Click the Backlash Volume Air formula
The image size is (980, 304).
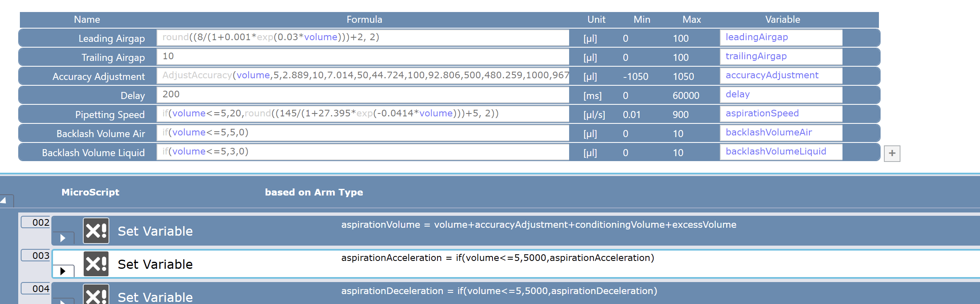(x=362, y=133)
